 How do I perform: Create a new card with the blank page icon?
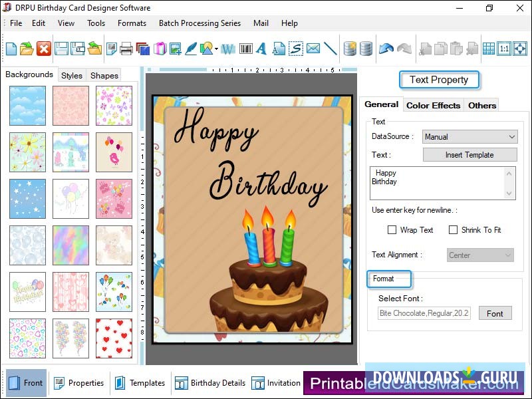pyautogui.click(x=11, y=49)
